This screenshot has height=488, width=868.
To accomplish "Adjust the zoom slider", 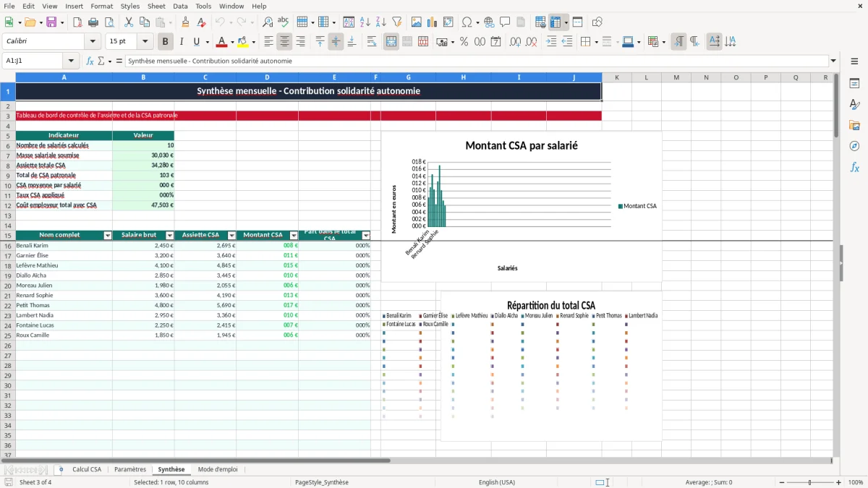I will click(x=809, y=482).
